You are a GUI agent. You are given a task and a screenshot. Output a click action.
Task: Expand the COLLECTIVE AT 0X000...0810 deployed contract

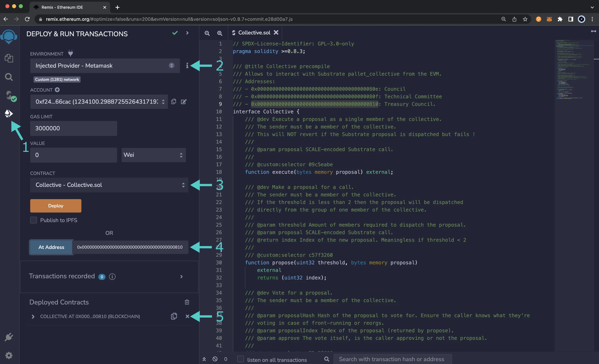tap(32, 316)
